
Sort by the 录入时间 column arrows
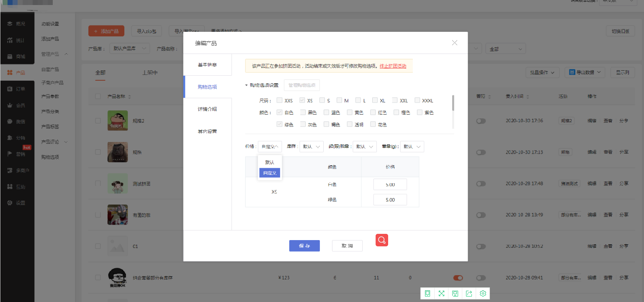click(528, 97)
